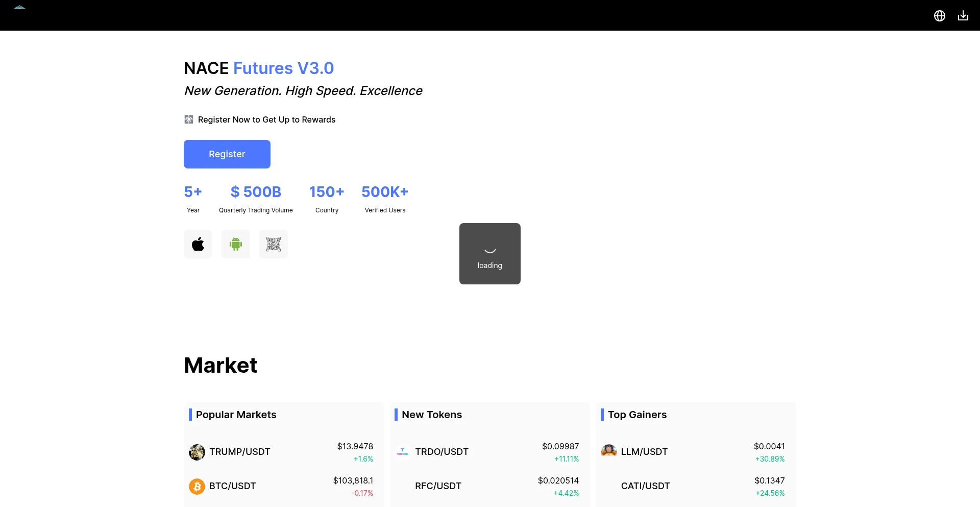The height and width of the screenshot is (507, 980).
Task: Open the CATI/USDT trading pair
Action: pos(645,486)
